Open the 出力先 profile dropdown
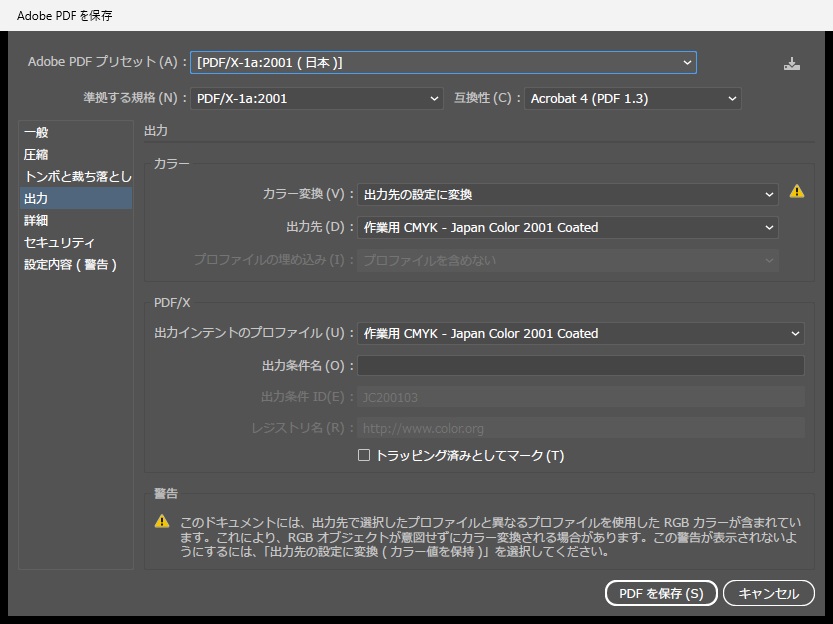Viewport: 833px width, 624px height. pyautogui.click(x=567, y=227)
